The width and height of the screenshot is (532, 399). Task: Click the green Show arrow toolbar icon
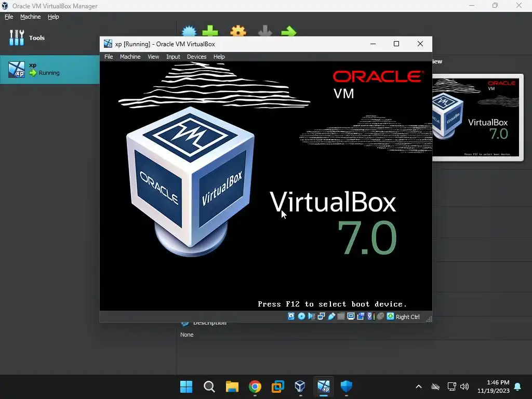(289, 31)
